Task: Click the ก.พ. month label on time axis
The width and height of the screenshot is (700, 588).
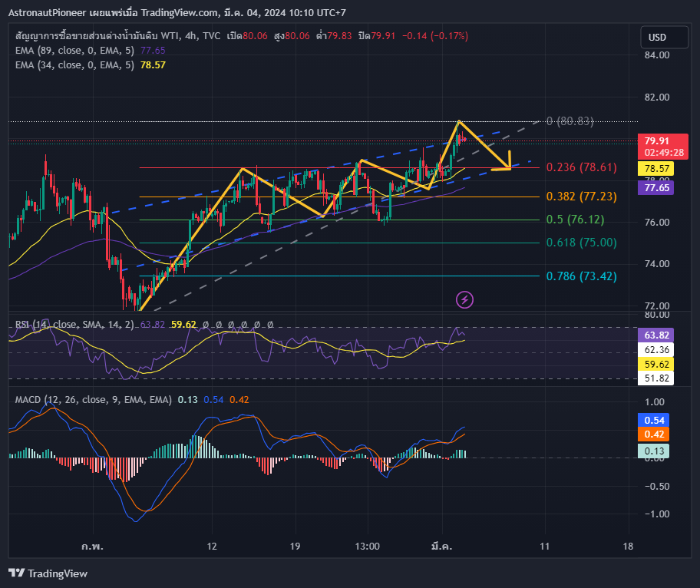Action: (x=92, y=546)
